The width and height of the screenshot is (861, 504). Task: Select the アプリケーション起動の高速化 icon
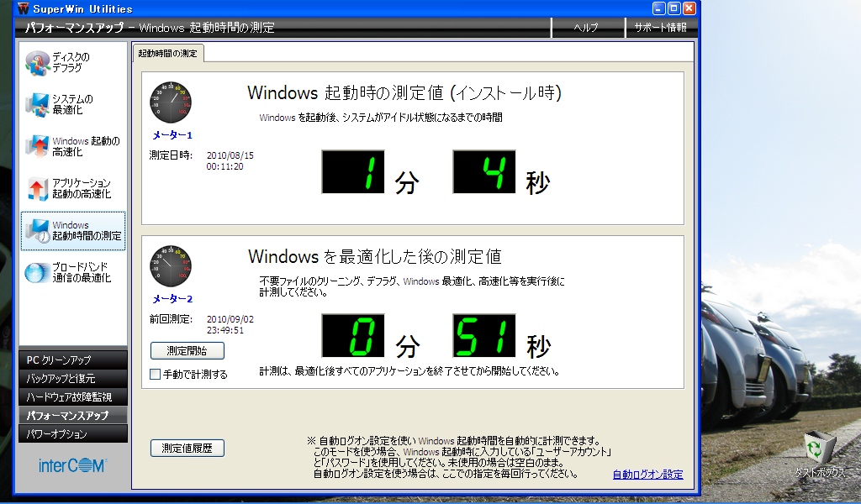[37, 189]
